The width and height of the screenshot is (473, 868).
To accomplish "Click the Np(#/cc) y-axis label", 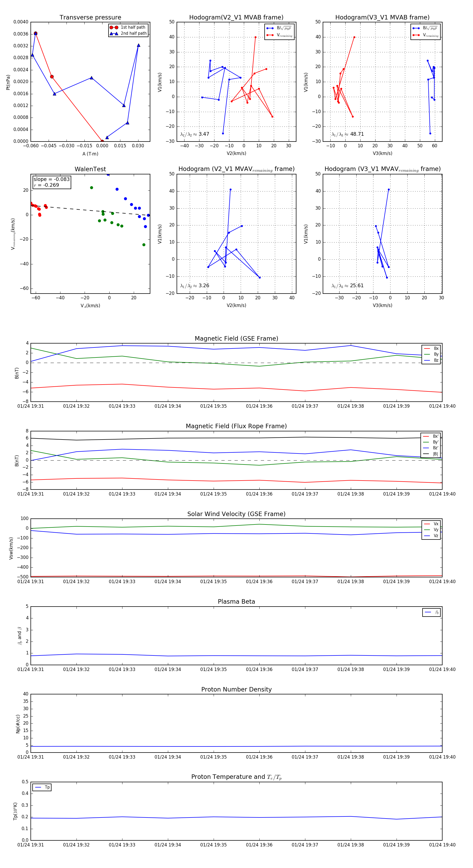I will point(18,723).
